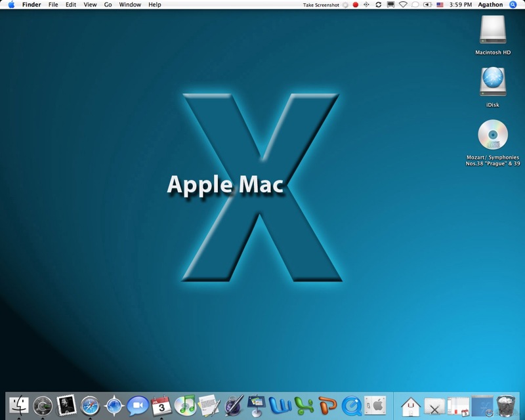
Task: Open iCal calendar icon showing 3
Action: click(x=161, y=406)
